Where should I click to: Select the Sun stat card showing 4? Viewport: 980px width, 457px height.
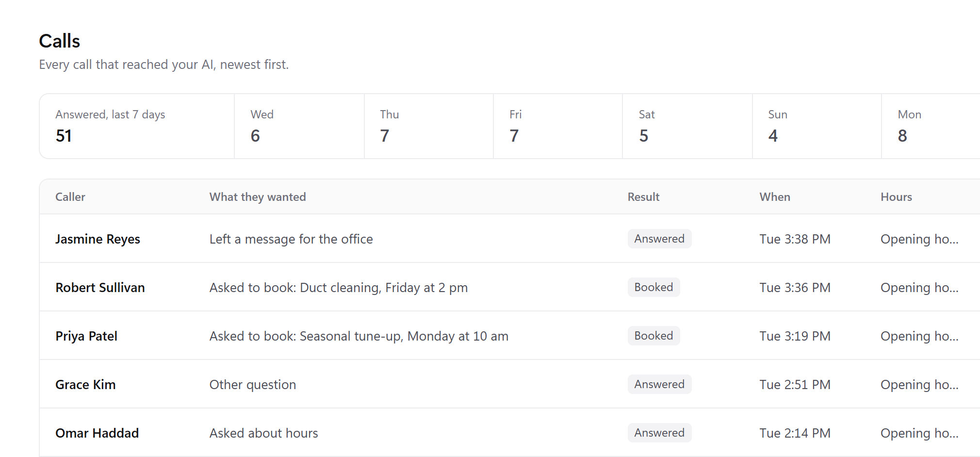[x=817, y=126]
